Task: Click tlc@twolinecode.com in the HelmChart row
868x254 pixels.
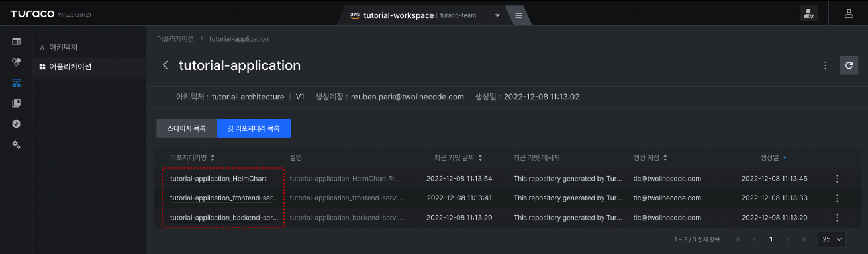Action: (x=667, y=179)
